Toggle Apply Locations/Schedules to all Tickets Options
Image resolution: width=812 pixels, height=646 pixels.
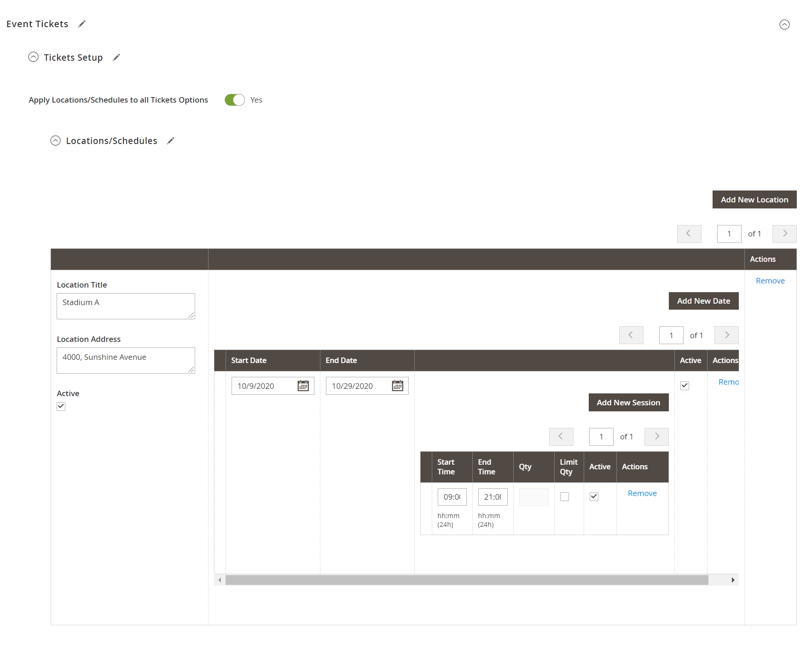tap(235, 100)
